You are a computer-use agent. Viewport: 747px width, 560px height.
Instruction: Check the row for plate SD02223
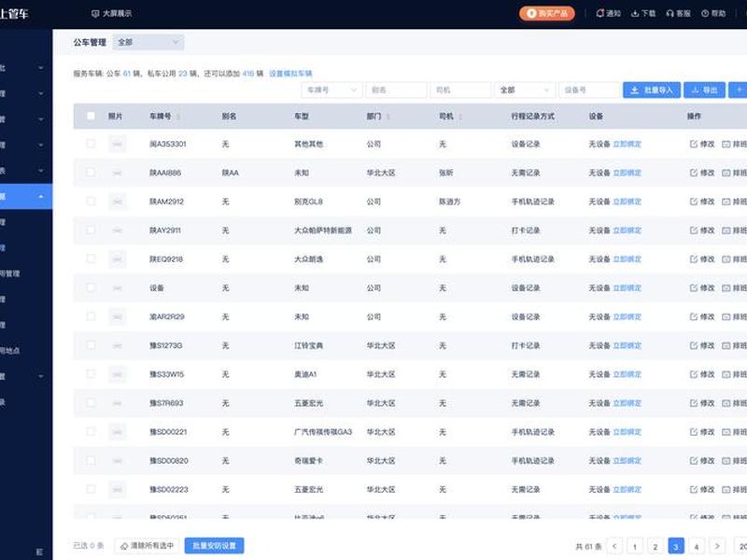(91, 489)
